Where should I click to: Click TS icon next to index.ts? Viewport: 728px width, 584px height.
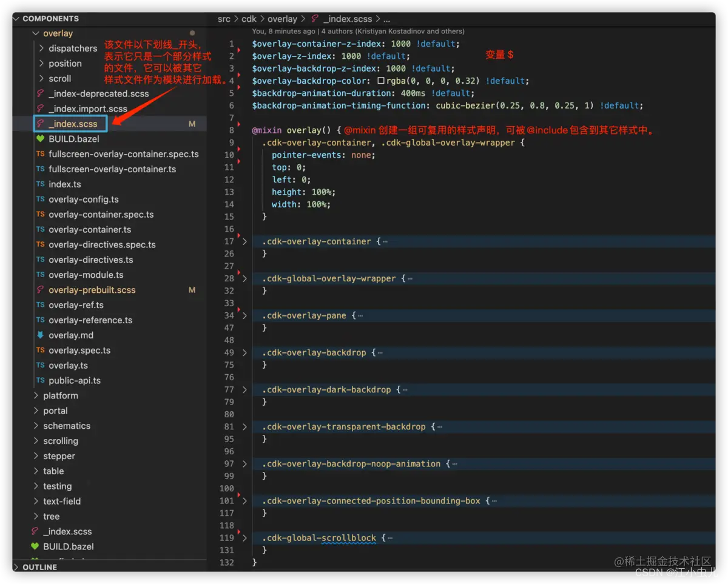41,184
